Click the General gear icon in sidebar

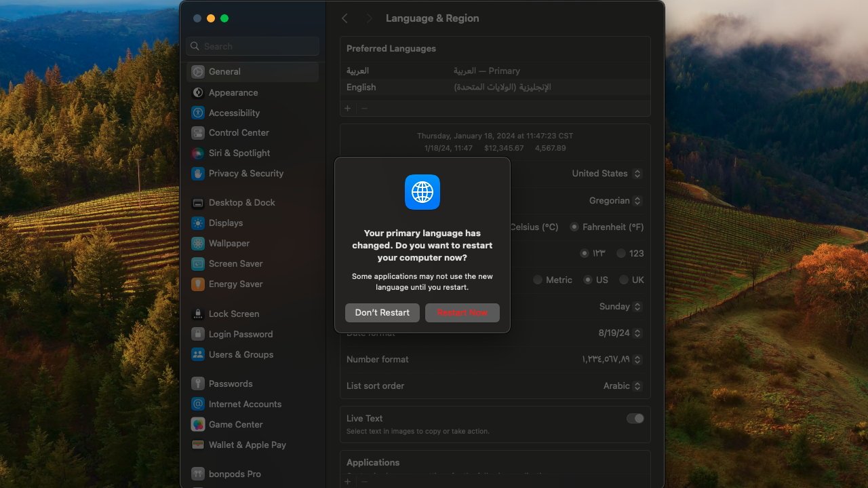(198, 72)
